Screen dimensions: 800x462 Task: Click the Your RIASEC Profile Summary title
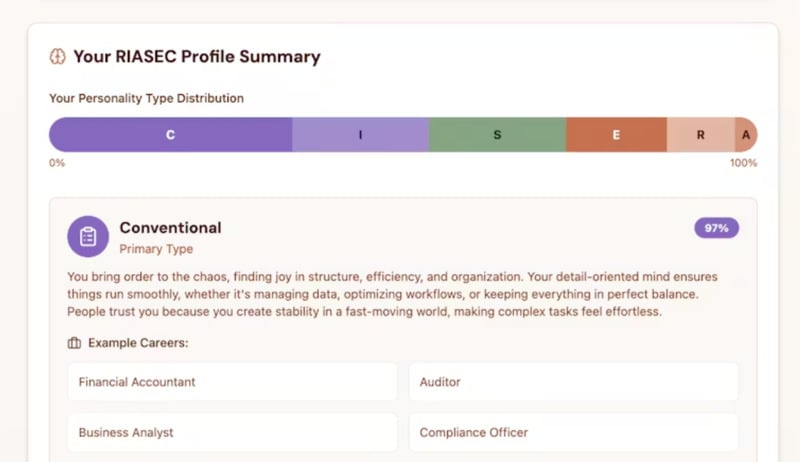(x=197, y=57)
